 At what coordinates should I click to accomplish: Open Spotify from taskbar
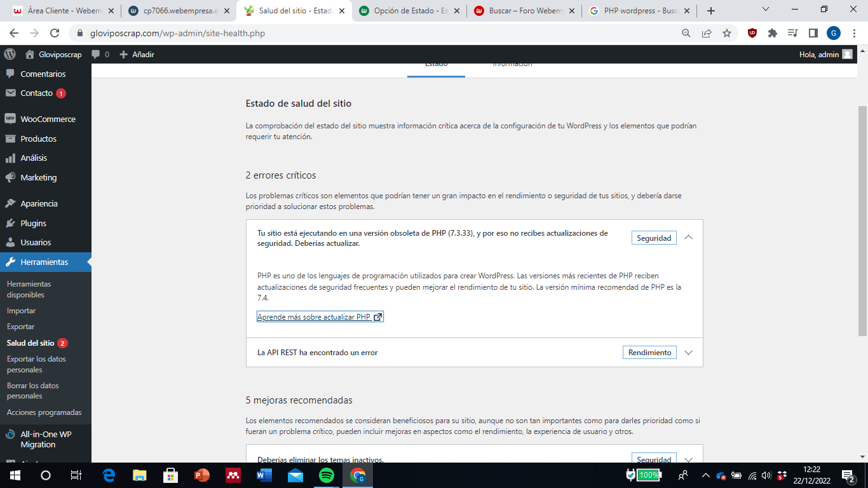coord(327,475)
